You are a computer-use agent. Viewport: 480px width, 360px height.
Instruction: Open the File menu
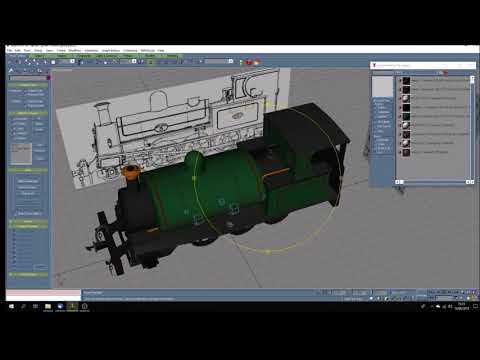click(x=9, y=50)
